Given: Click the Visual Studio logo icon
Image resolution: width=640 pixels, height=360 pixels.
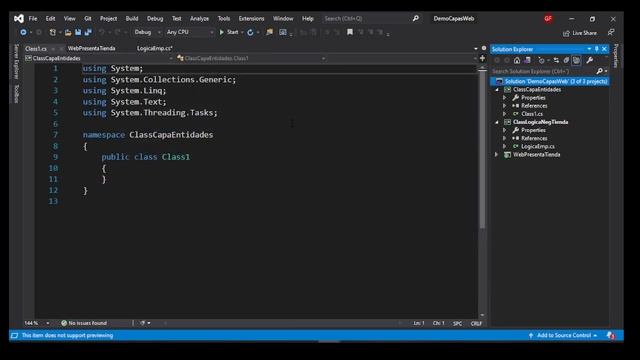Looking at the screenshot, I should 19,19.
